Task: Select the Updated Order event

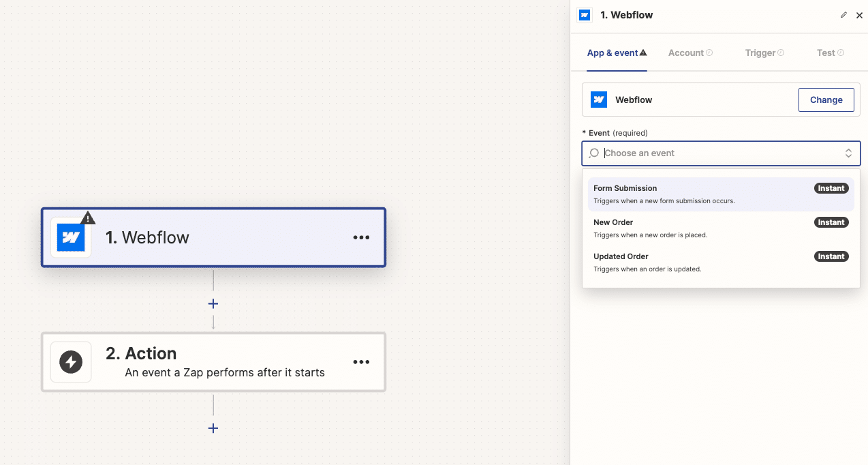Action: 721,262
